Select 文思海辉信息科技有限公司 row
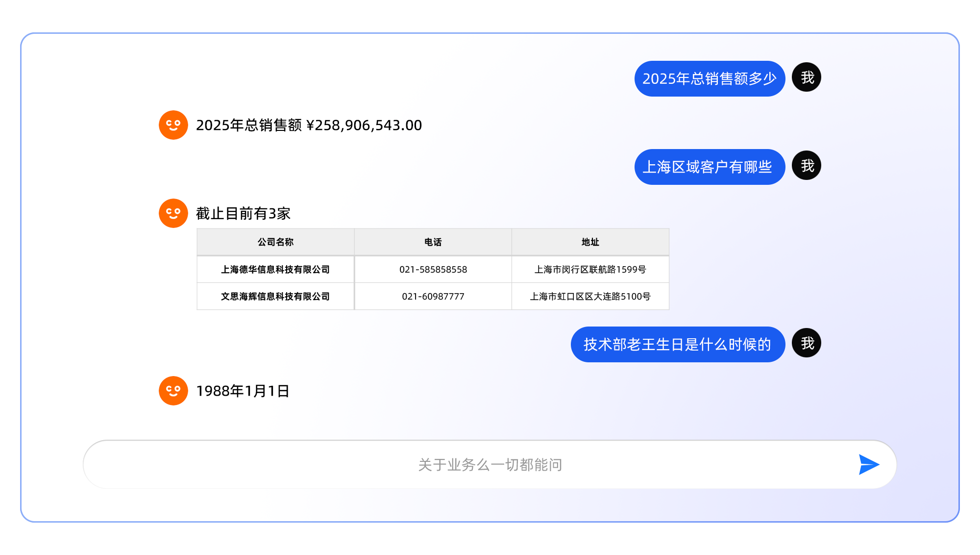 point(275,296)
